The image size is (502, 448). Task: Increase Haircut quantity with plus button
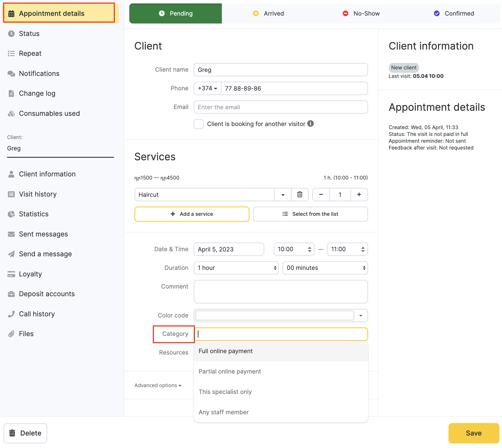tap(359, 195)
